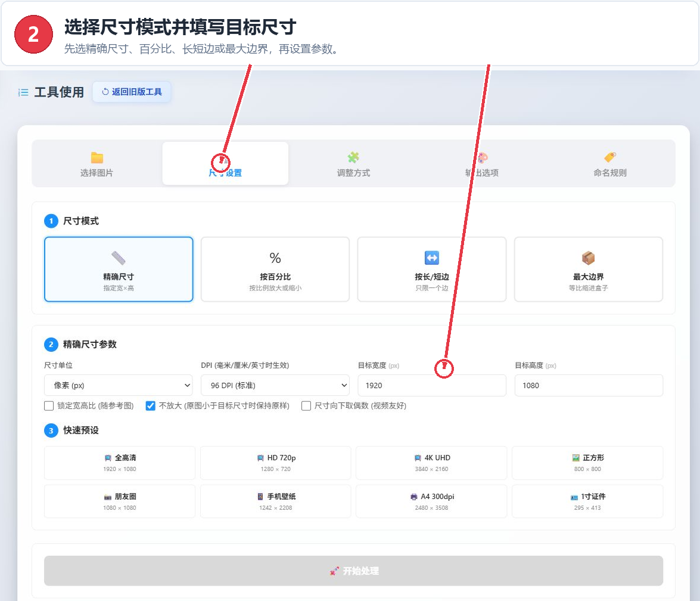Click the printer icon beside A4 300dpi
The width and height of the screenshot is (700, 601).
(x=414, y=497)
